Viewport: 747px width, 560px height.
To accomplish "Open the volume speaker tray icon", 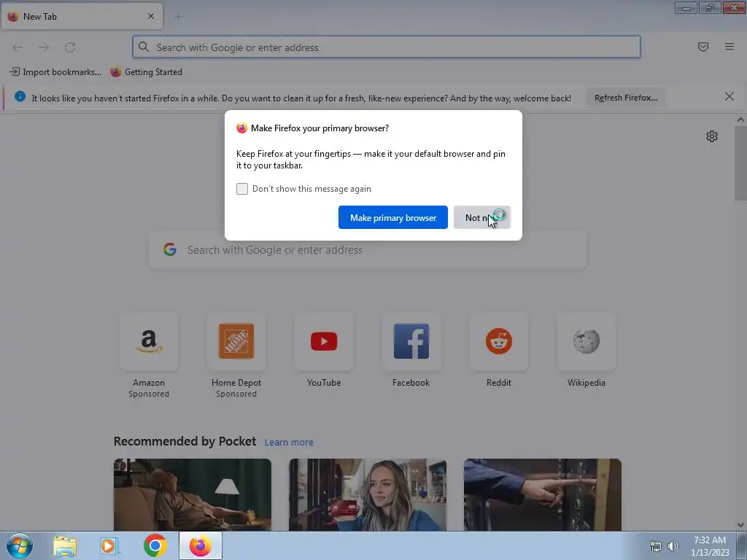I will click(673, 545).
